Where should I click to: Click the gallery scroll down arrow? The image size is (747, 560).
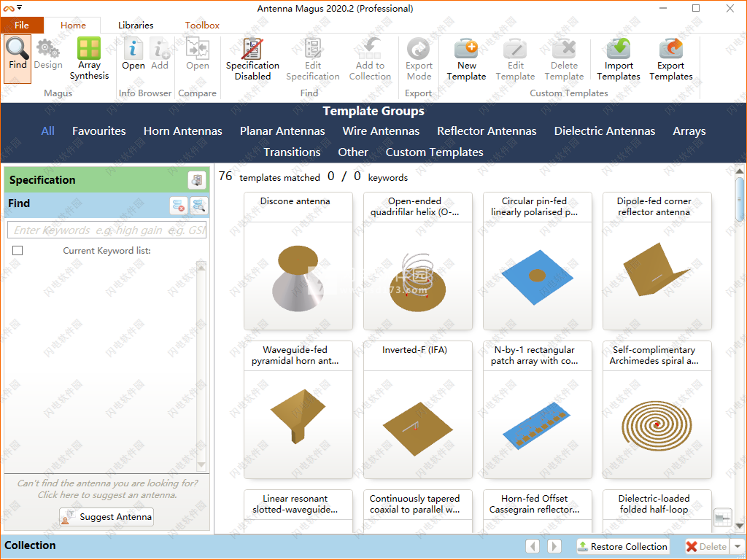740,526
